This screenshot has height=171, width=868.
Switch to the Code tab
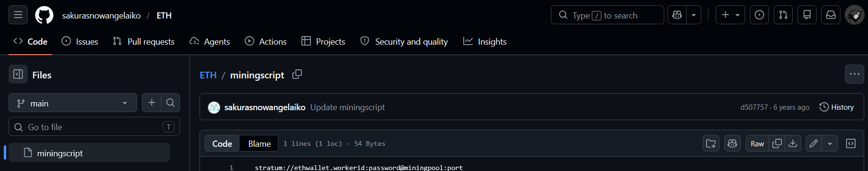[x=30, y=42]
